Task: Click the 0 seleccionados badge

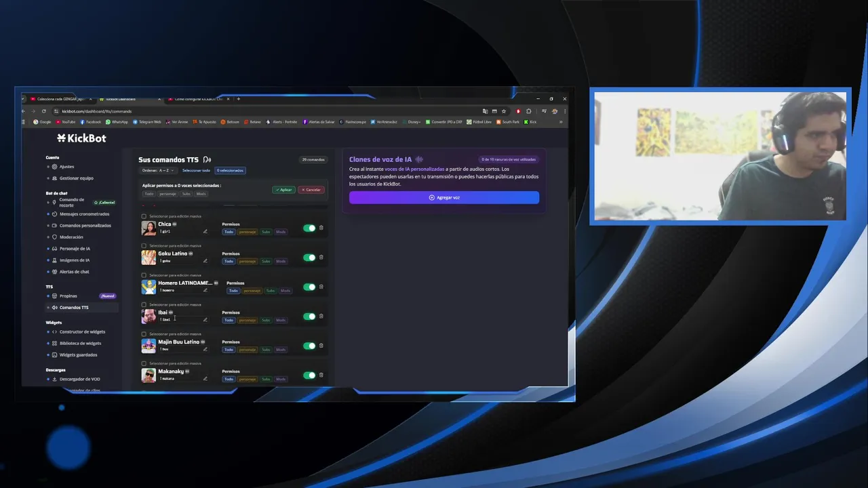Action: coord(230,170)
